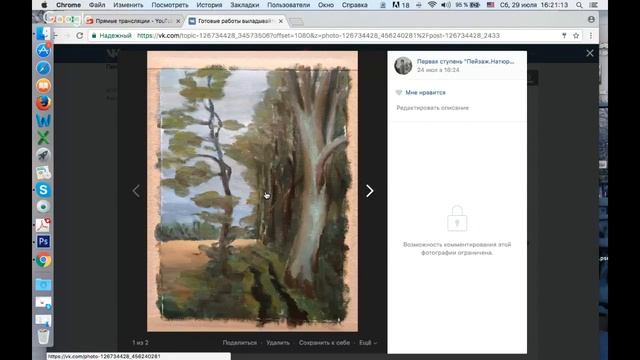
Task: Open the Закладки menu
Action: [244, 5]
